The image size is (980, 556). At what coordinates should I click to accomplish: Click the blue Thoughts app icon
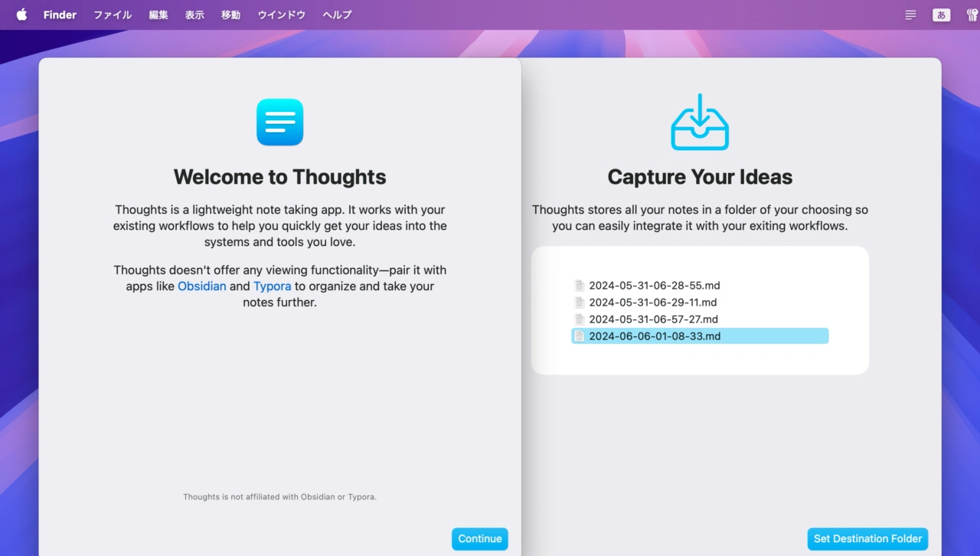click(x=279, y=122)
